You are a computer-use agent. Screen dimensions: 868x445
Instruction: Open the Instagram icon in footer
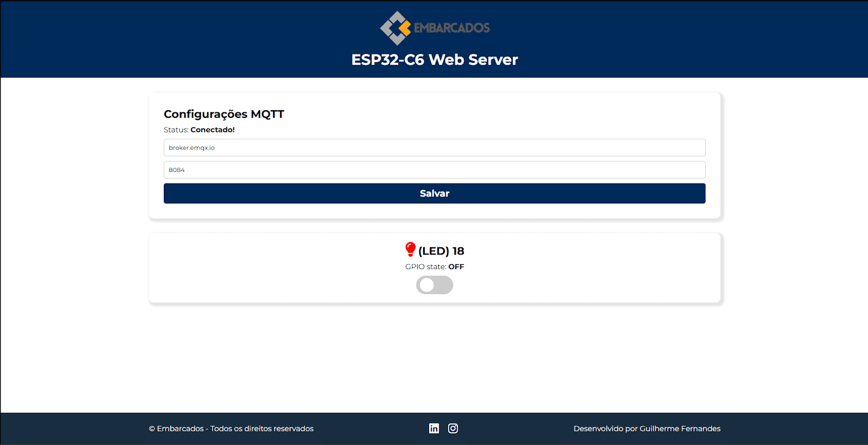coord(453,428)
